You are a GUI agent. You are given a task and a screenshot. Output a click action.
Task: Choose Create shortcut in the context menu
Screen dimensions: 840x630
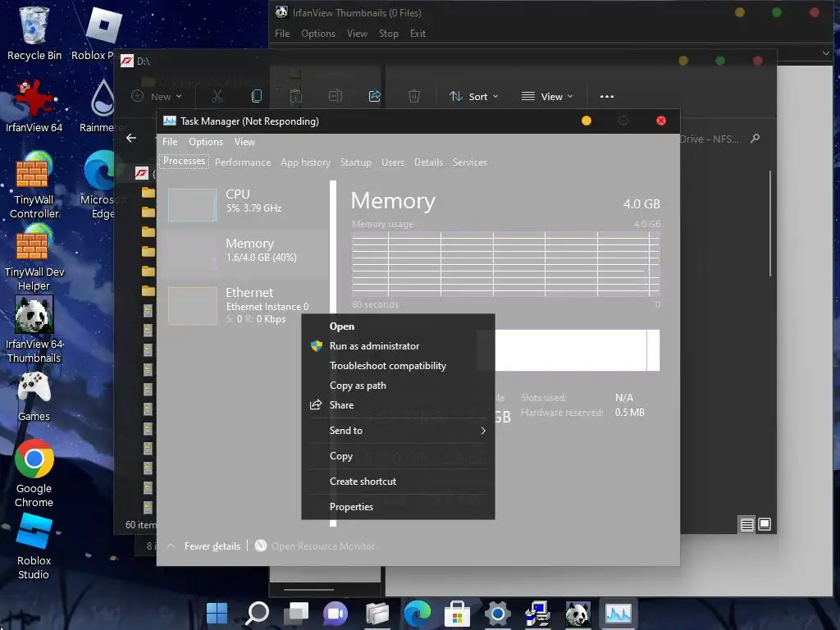[398, 482]
